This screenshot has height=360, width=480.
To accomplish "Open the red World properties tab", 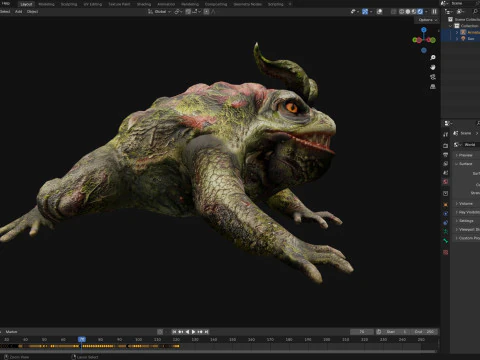I will (x=446, y=182).
